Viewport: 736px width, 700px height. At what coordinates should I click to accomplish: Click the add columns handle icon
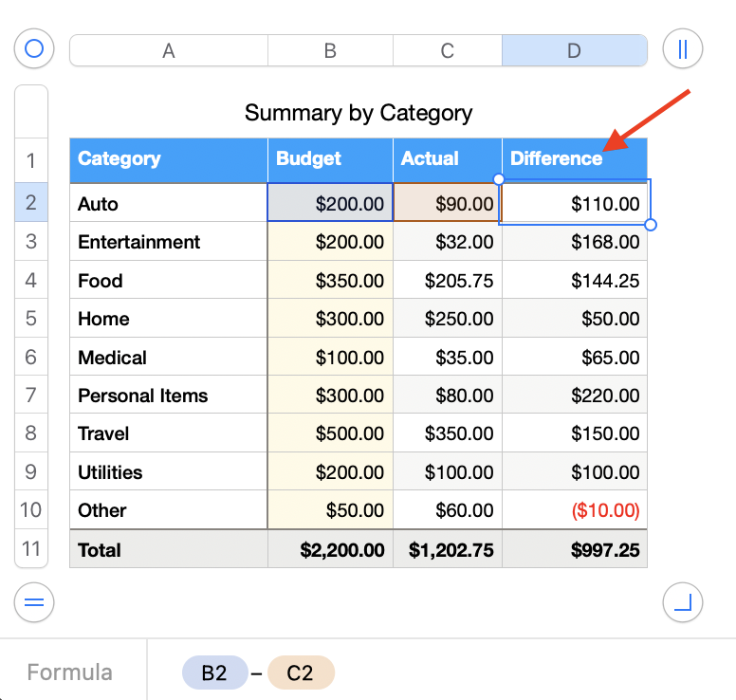tap(682, 49)
